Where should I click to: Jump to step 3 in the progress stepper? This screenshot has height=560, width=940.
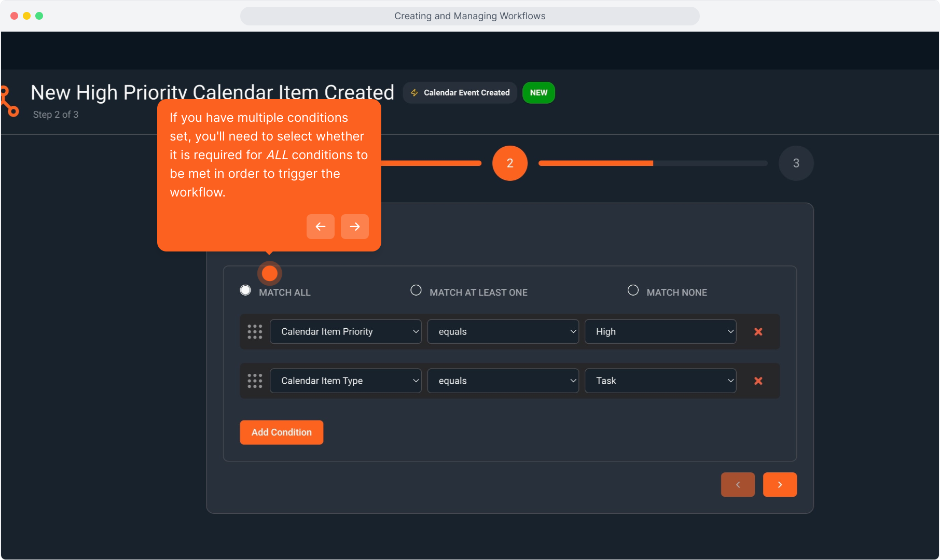(796, 163)
